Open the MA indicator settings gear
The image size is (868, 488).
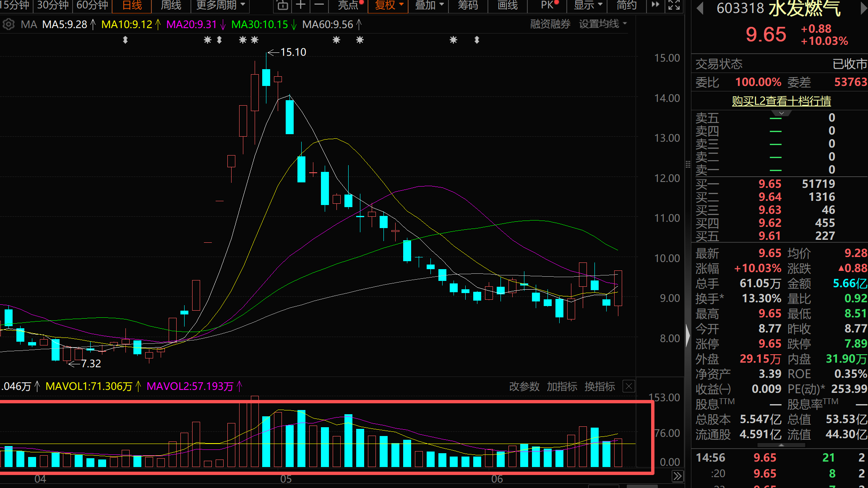8,25
